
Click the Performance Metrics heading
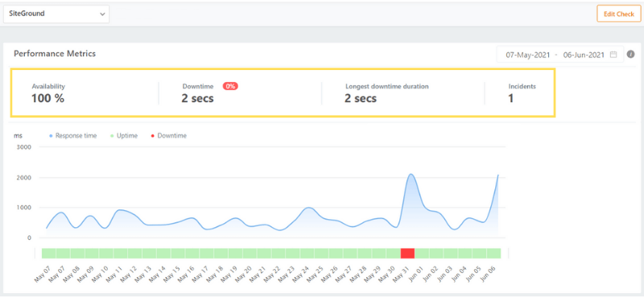click(x=55, y=54)
